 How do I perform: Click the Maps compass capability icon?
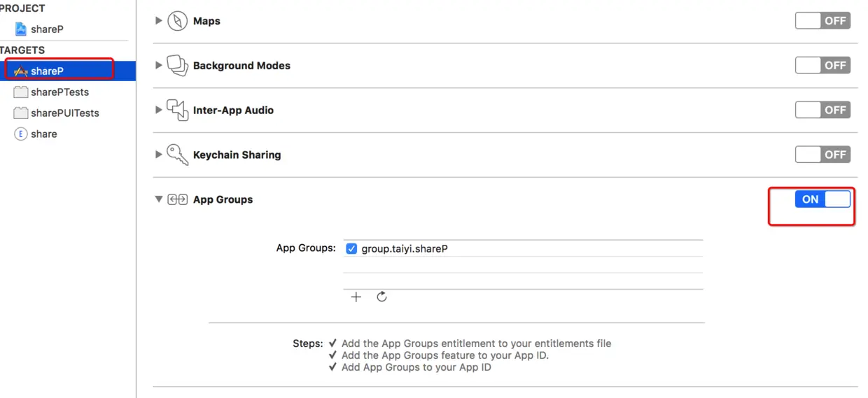coord(177,20)
